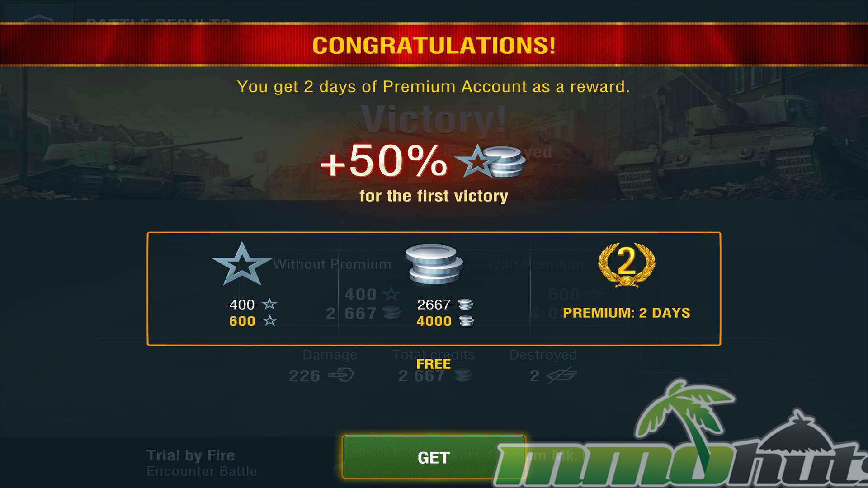
Task: Click the crossed-out 400 experience value
Action: 242,305
